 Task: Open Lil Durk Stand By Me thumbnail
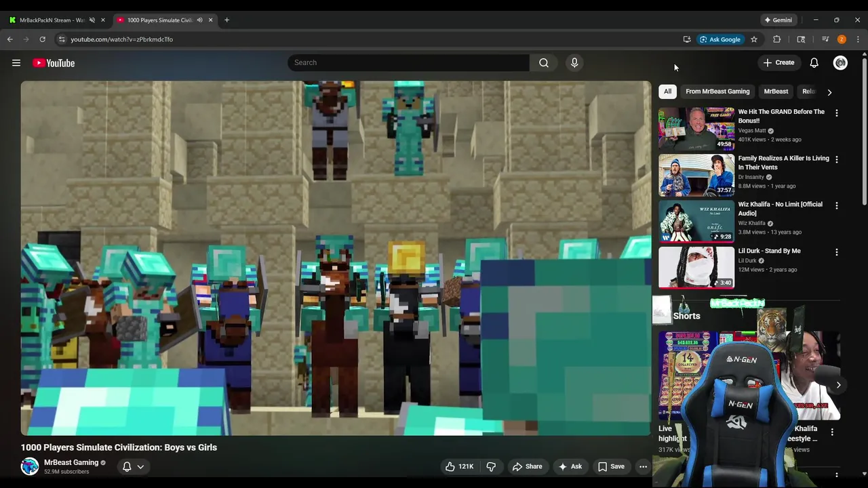pyautogui.click(x=696, y=267)
